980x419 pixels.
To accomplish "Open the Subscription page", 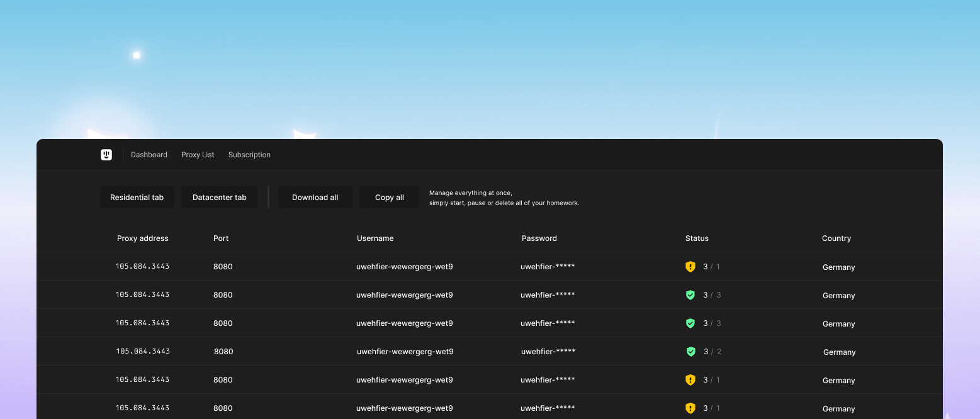I will (249, 154).
